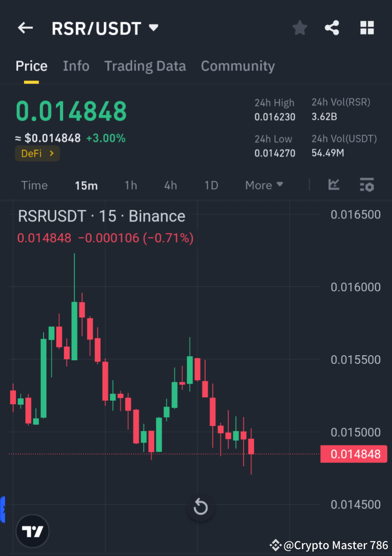Screen dimensions: 392x556
Task: Select the Info tab
Action: 76,66
